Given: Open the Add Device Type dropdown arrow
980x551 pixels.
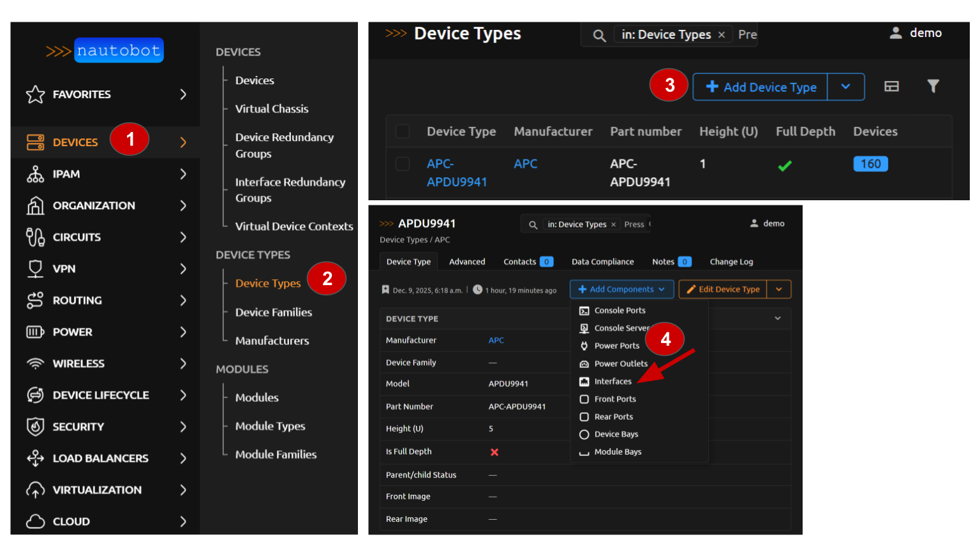Looking at the screenshot, I should (x=846, y=87).
